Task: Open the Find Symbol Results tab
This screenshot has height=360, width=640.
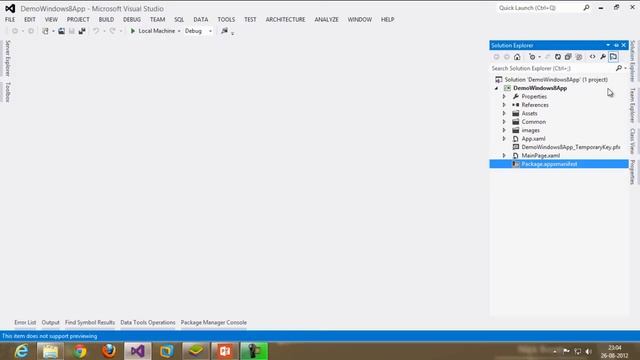Action: point(90,322)
